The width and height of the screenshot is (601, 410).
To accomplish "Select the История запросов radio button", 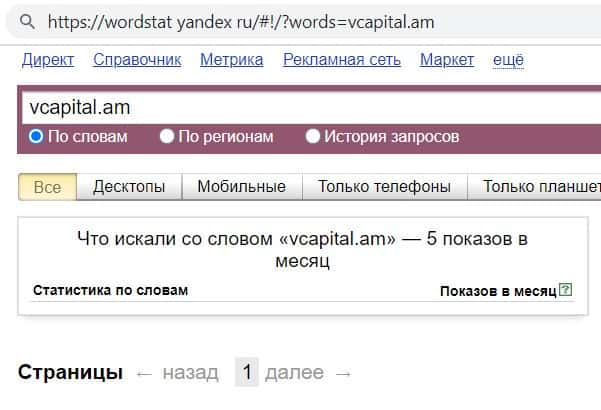I will pyautogui.click(x=313, y=136).
